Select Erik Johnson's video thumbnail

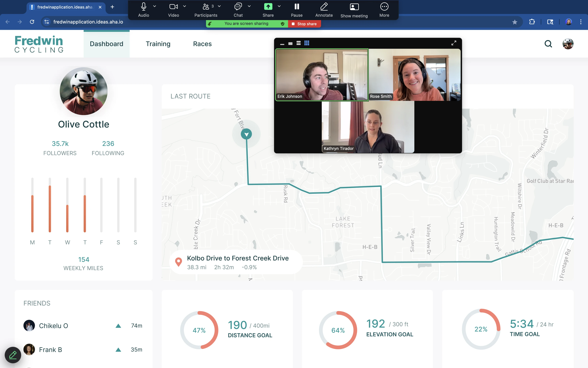pos(321,75)
